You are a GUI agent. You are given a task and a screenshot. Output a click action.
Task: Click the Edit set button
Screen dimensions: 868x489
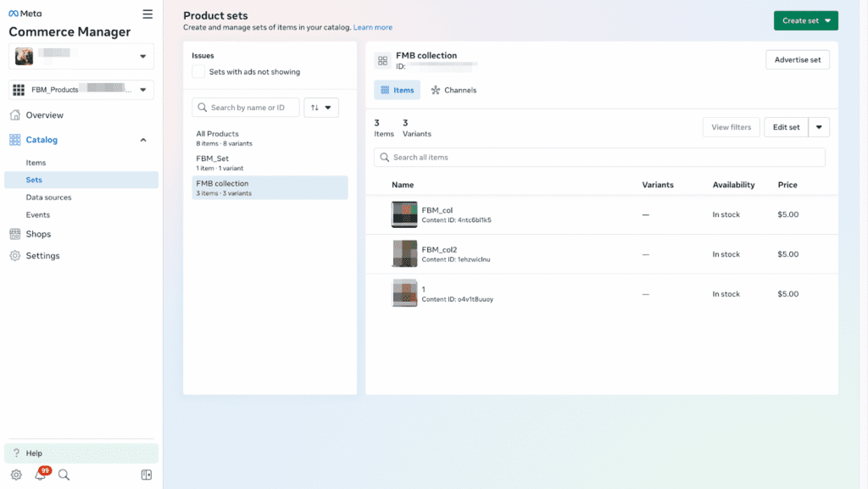click(x=786, y=127)
